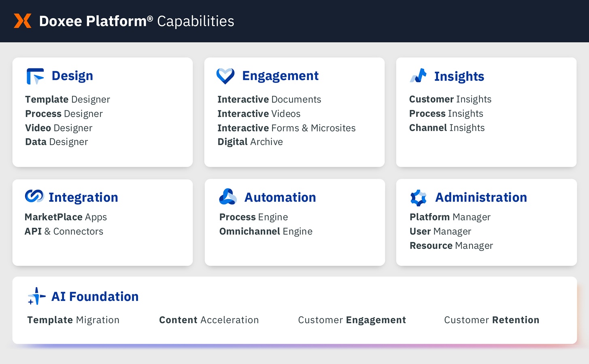Open User Manager under Administration

click(x=440, y=231)
